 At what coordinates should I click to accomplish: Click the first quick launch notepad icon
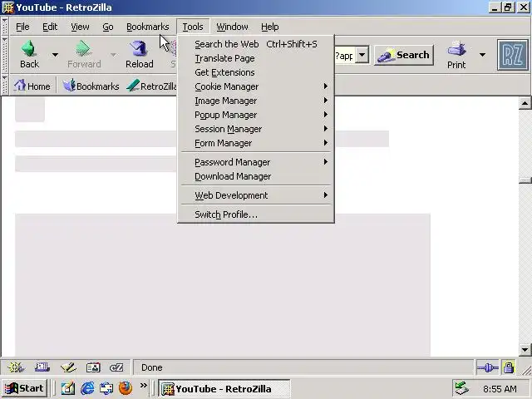tap(68, 388)
